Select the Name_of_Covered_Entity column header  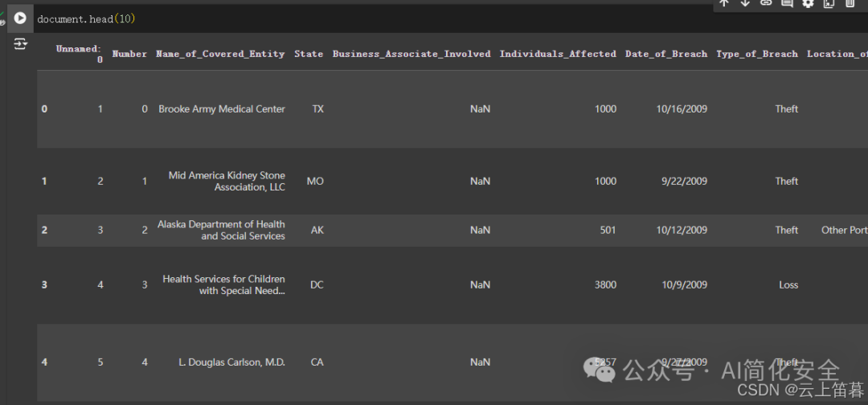[x=220, y=54]
